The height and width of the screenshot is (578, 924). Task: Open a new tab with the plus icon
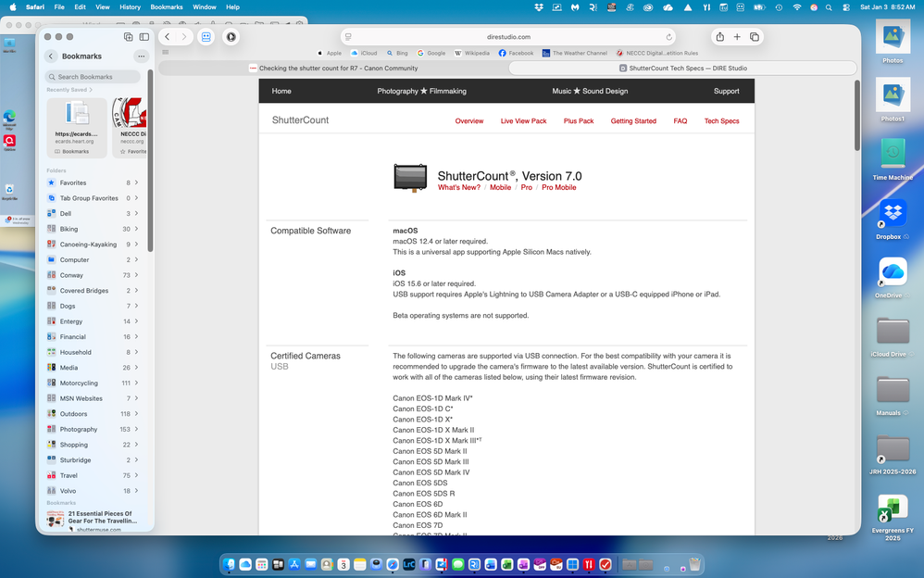tap(736, 37)
